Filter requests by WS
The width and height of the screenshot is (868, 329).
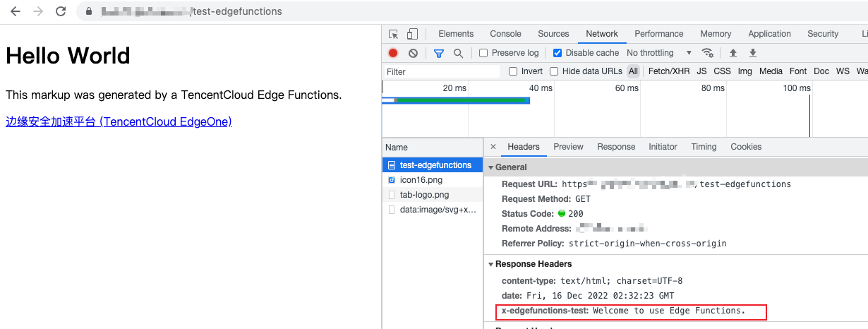(843, 71)
